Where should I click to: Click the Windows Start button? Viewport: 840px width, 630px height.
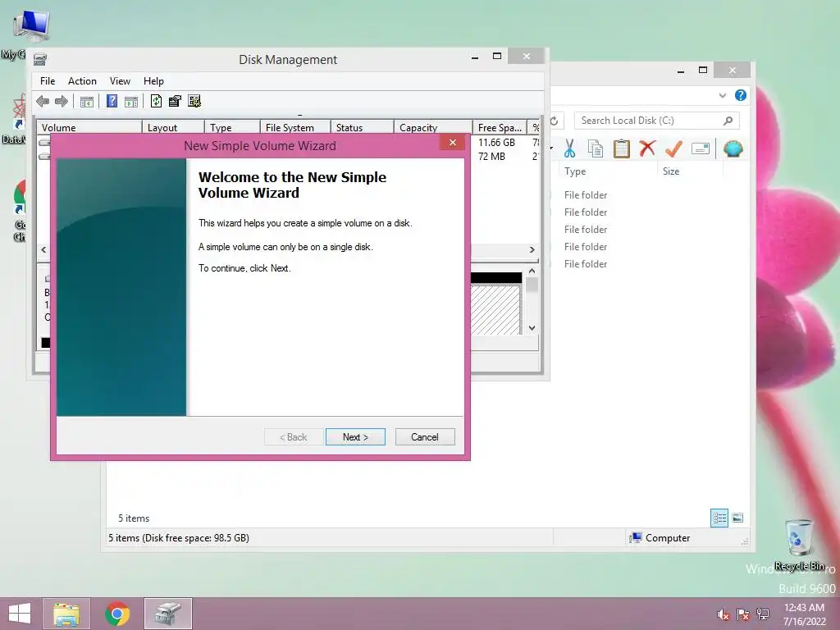(20, 614)
